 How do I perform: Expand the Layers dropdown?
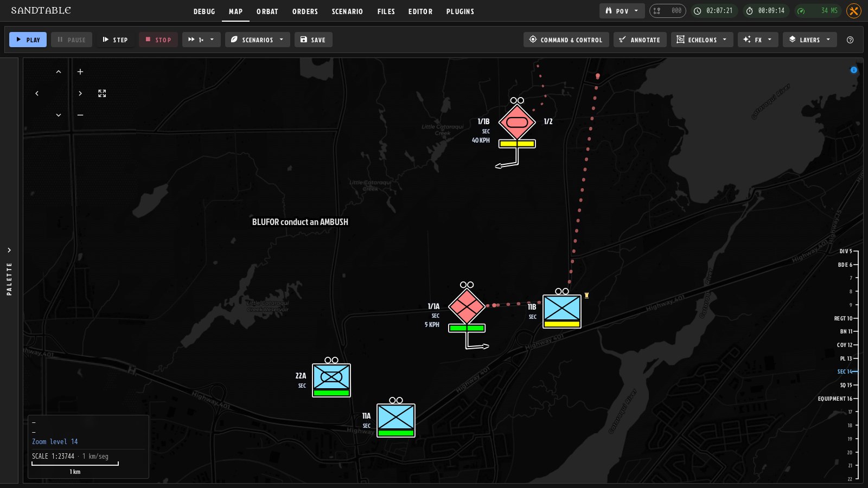coord(809,40)
